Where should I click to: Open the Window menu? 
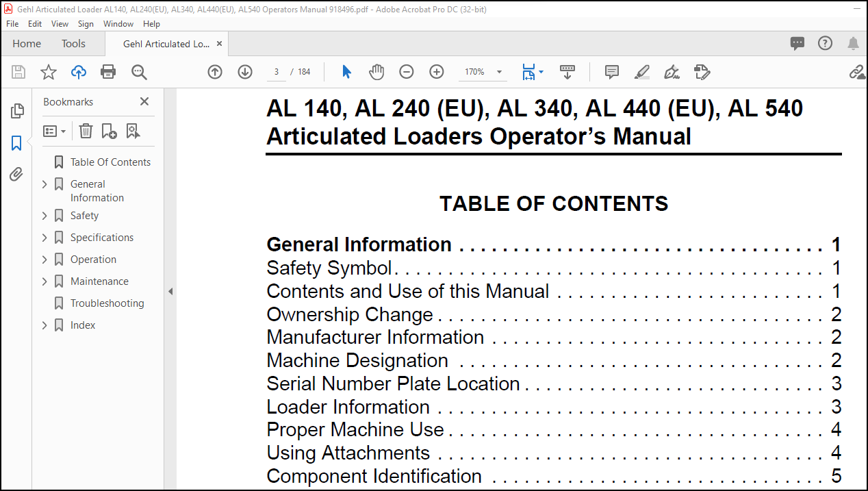click(x=118, y=24)
